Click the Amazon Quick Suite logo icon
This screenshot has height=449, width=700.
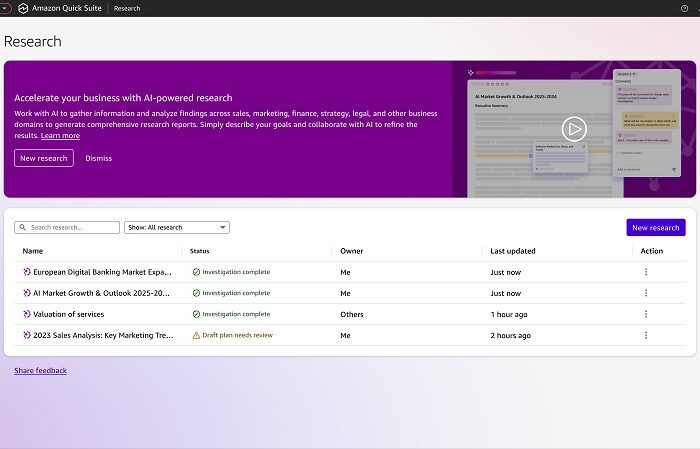[x=24, y=8]
